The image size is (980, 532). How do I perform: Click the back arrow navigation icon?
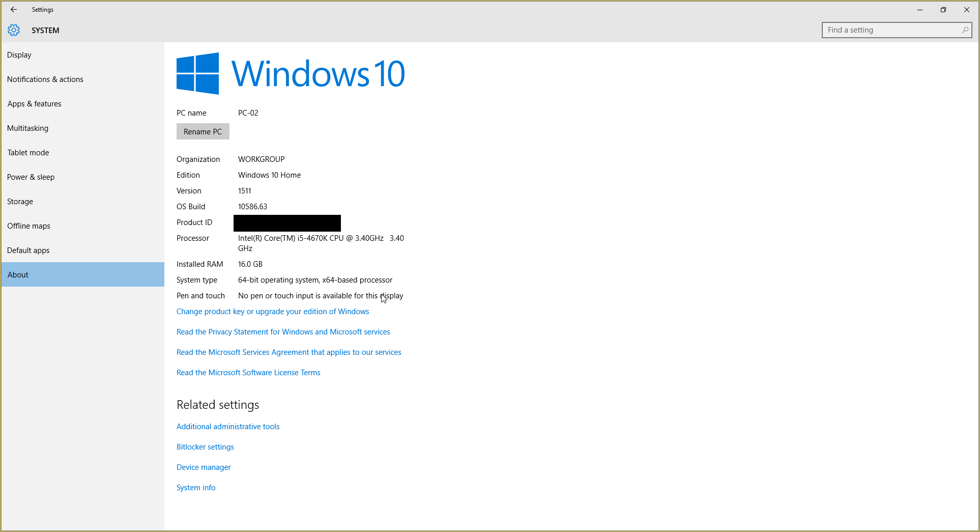pos(13,9)
